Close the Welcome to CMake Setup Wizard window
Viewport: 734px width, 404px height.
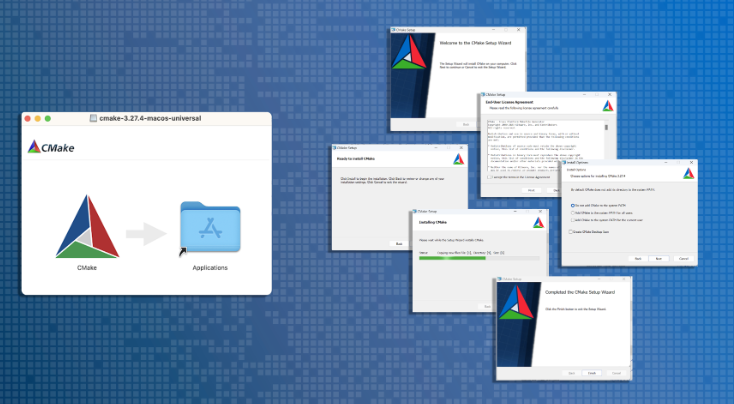(x=519, y=30)
